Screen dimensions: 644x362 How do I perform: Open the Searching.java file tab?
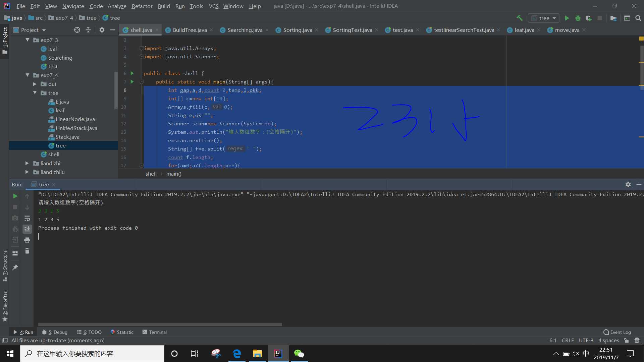point(245,29)
